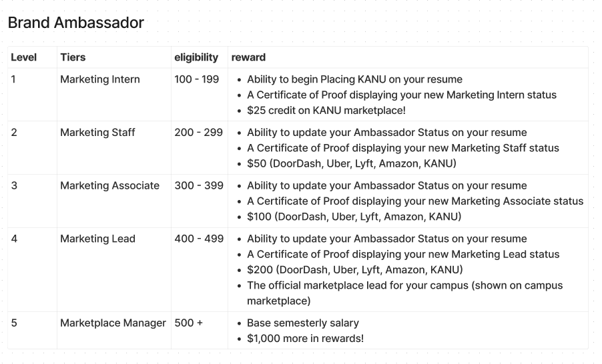
Task: Click the $25 credit on KANU marketplace line
Action: point(326,110)
